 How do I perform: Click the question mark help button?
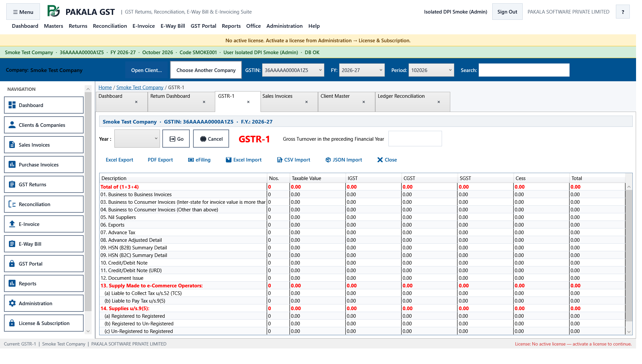pos(623,12)
